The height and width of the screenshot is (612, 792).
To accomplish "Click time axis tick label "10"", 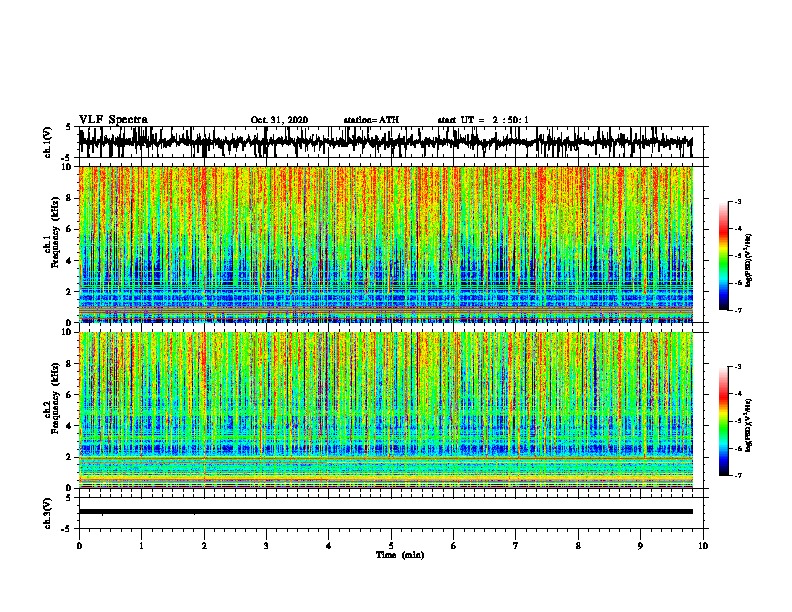I will pyautogui.click(x=703, y=546).
